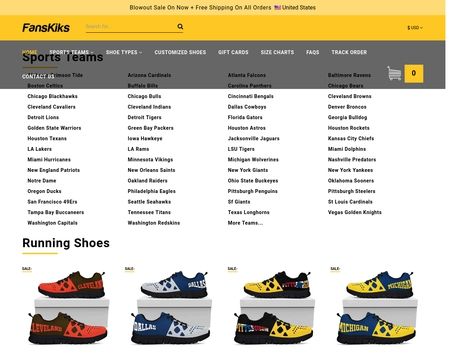Open the Size Charts menu item
450x360 pixels.
click(x=277, y=52)
